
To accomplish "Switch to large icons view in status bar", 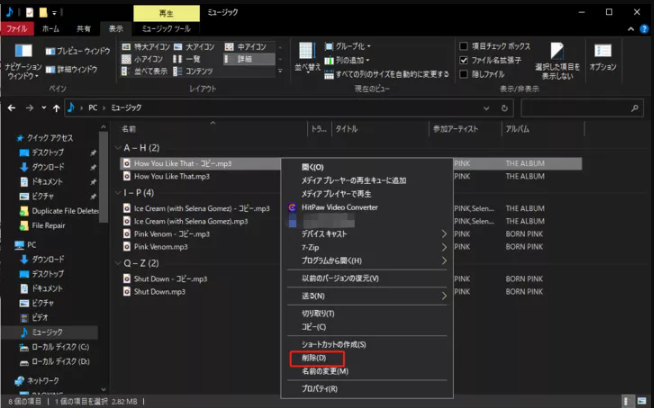I will [x=642, y=401].
